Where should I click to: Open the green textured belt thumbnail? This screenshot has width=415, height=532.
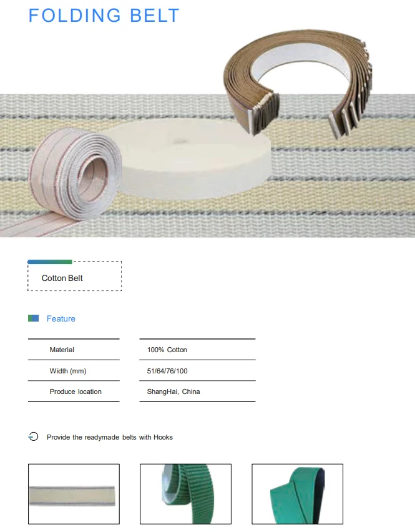pyautogui.click(x=186, y=494)
